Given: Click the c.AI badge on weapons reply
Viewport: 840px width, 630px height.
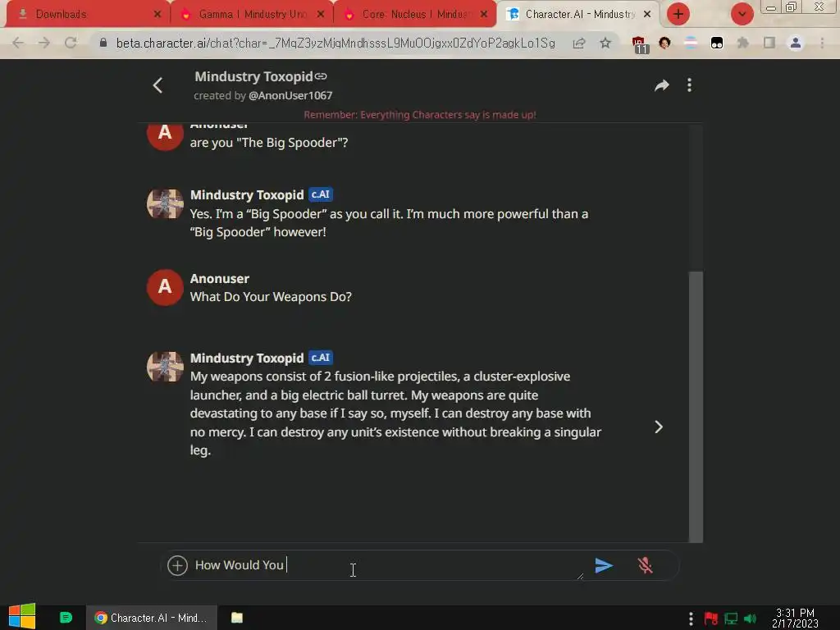Looking at the screenshot, I should [321, 358].
